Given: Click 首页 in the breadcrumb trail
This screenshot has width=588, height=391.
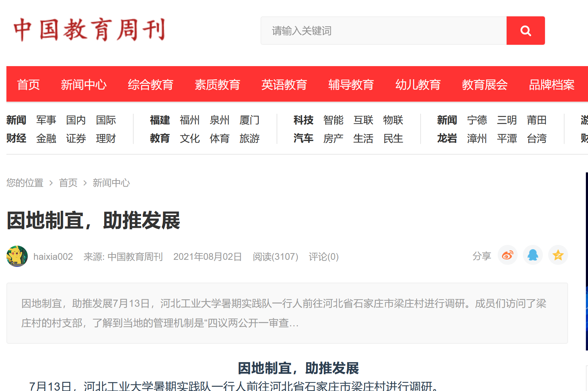Looking at the screenshot, I should (x=68, y=183).
